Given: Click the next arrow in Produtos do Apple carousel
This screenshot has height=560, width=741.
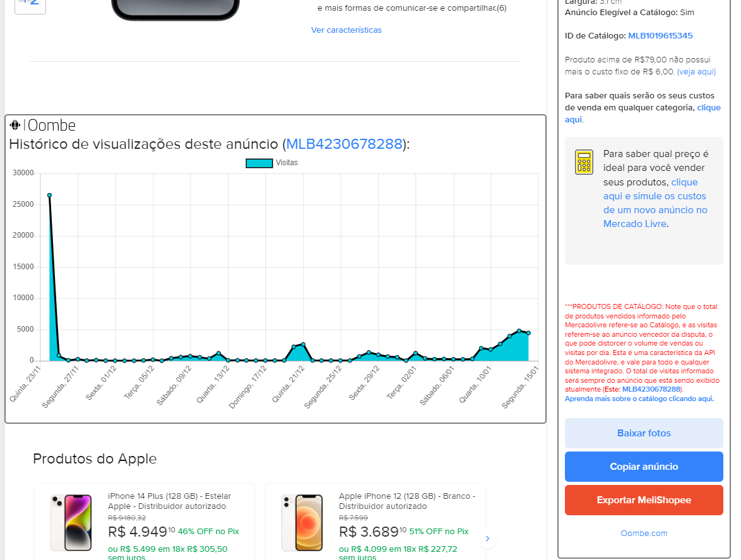Looking at the screenshot, I should pyautogui.click(x=487, y=539).
